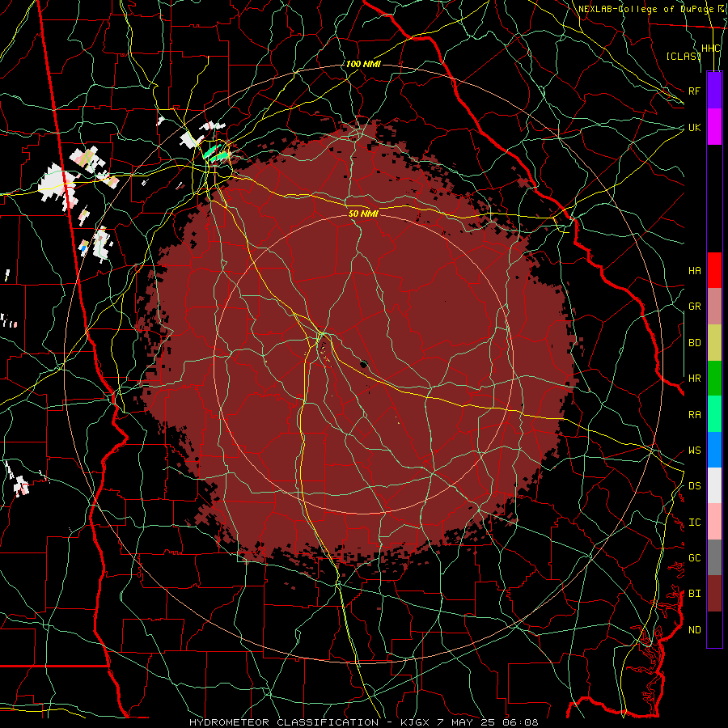Click the white DS legend swatch

tap(714, 485)
